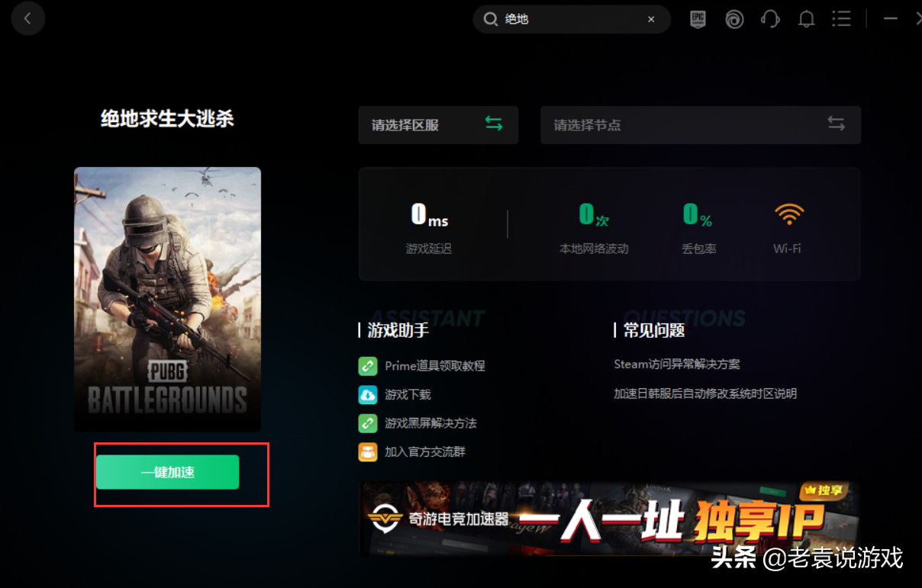
Task: Open customer support headset icon
Action: pos(770,19)
